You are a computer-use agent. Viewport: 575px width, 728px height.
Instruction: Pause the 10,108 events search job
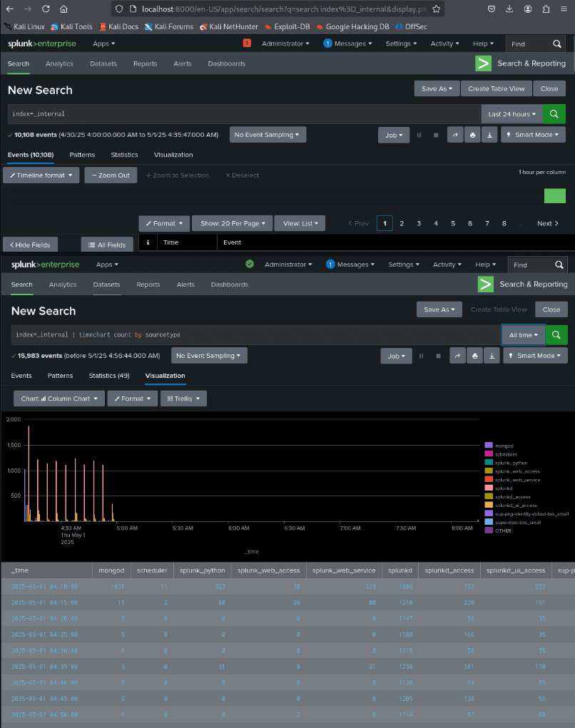419,135
